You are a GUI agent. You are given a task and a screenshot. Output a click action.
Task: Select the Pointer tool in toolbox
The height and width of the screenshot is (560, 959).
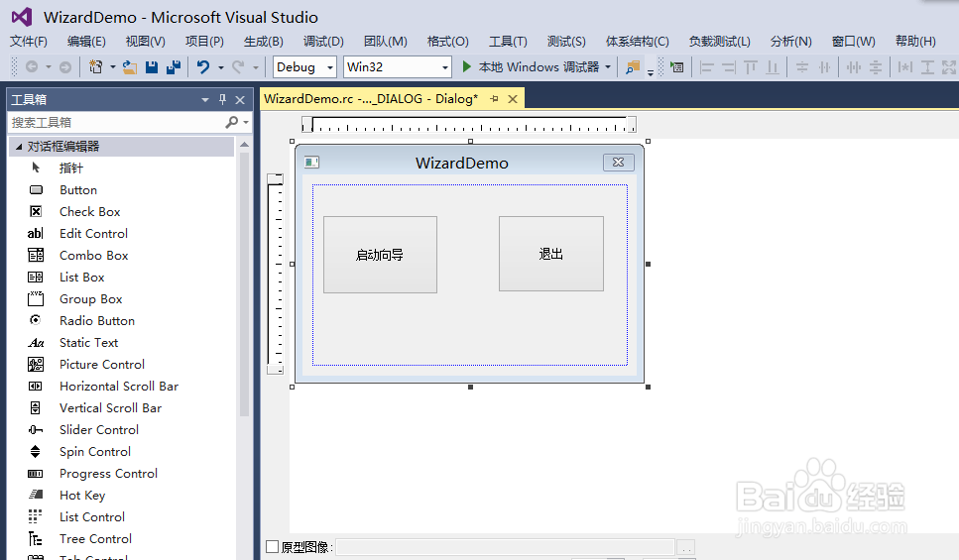[x=121, y=168]
